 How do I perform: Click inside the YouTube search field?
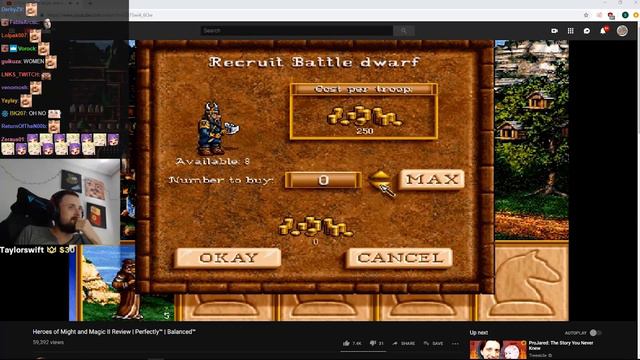coord(297,31)
